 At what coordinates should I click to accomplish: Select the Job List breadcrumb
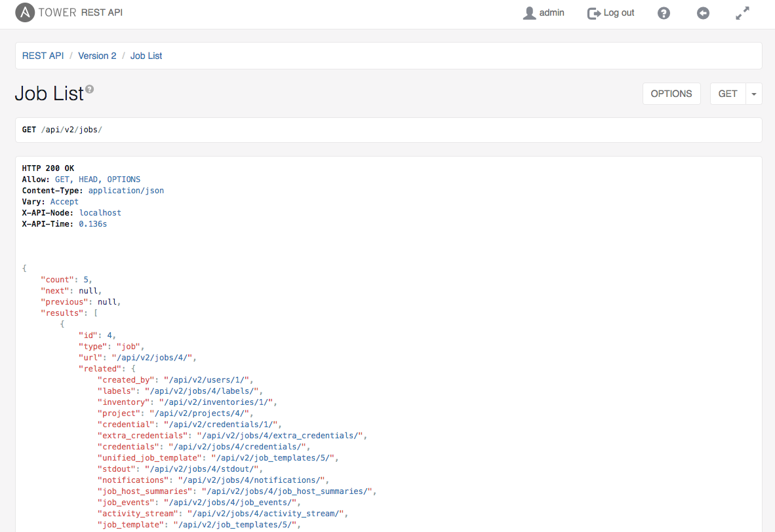(146, 56)
